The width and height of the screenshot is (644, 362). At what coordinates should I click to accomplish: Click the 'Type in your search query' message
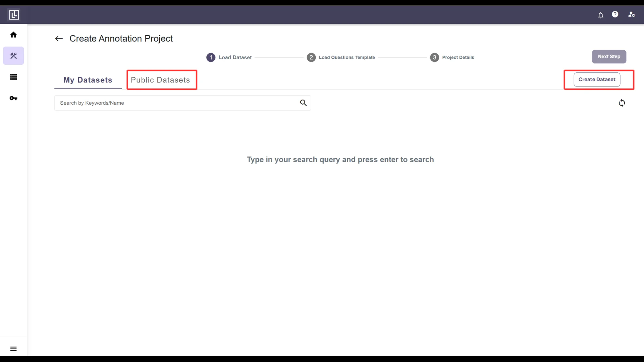coord(340,160)
